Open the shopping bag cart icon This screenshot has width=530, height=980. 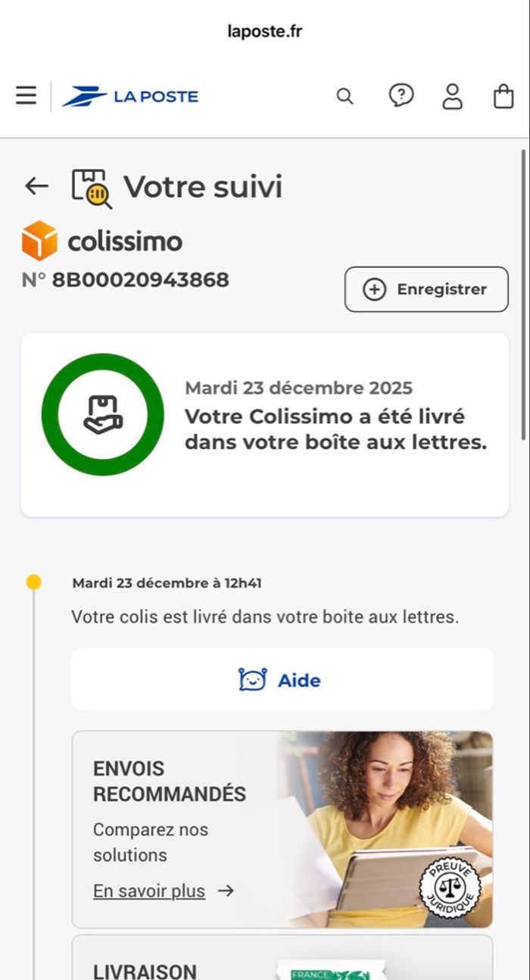pyautogui.click(x=503, y=96)
